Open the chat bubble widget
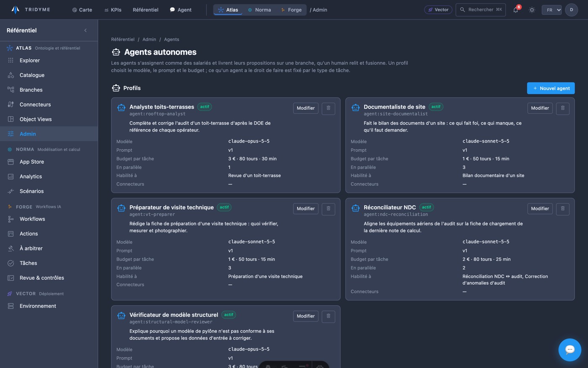588x368 pixels. click(570, 349)
